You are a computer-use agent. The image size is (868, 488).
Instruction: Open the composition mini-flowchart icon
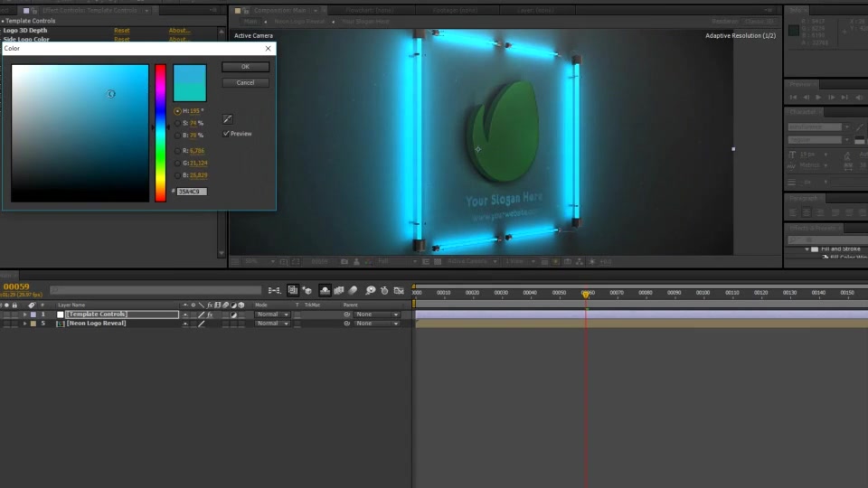[x=274, y=290]
